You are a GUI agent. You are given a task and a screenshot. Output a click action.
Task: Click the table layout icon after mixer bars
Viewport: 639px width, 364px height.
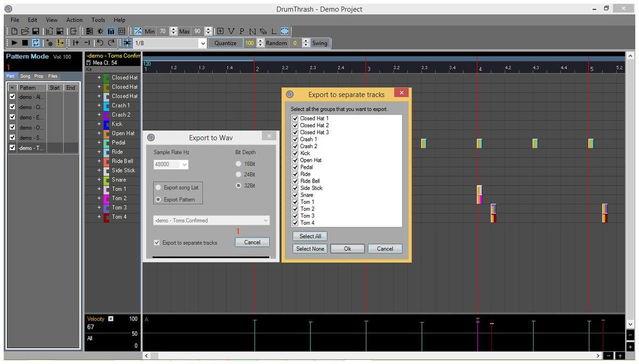[121, 31]
